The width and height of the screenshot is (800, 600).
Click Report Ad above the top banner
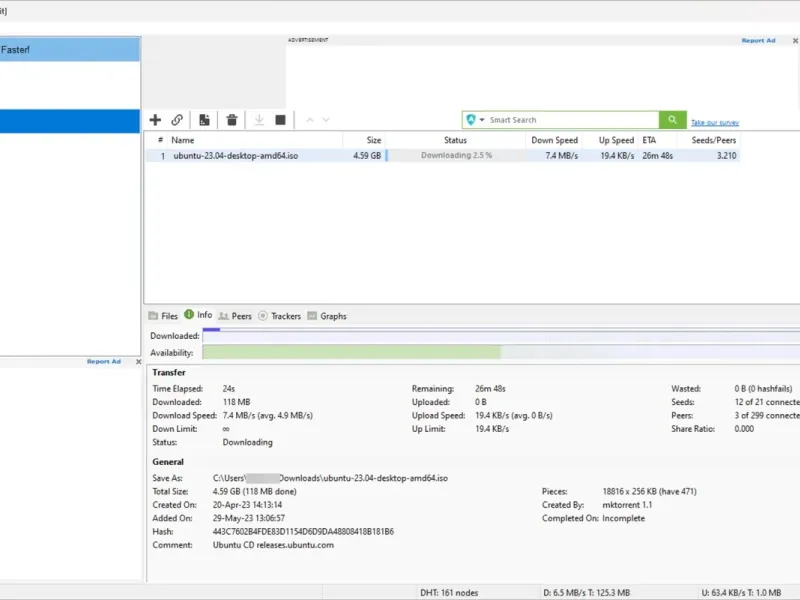758,40
